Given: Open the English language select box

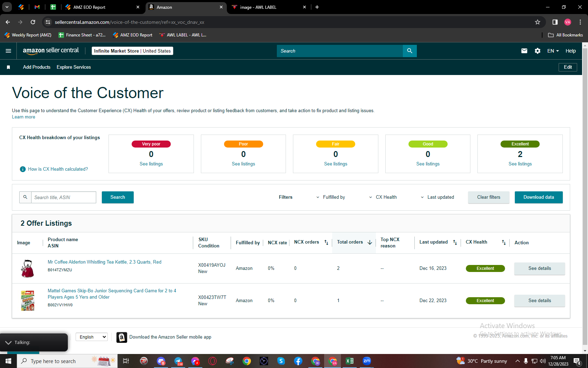Looking at the screenshot, I should (92, 337).
